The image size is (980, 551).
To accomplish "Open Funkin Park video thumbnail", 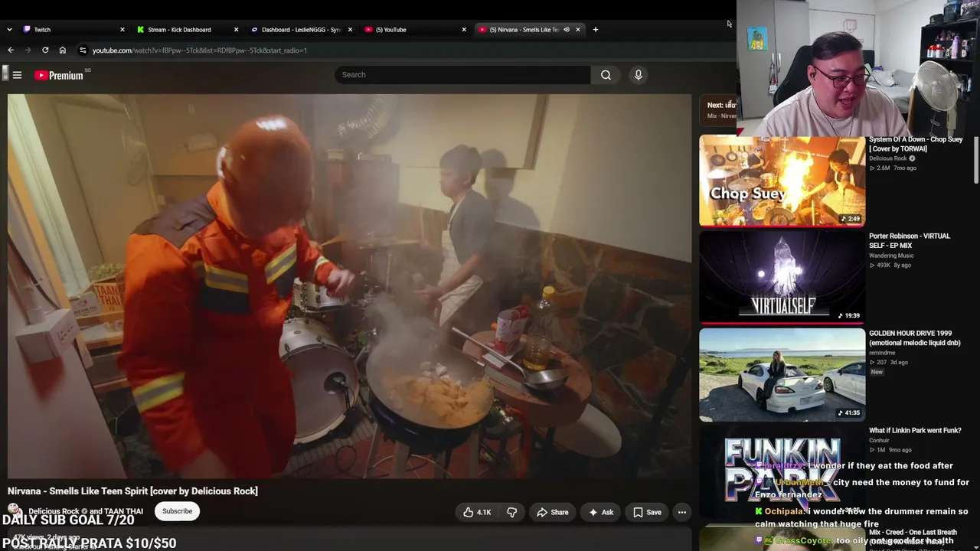I will click(x=782, y=472).
